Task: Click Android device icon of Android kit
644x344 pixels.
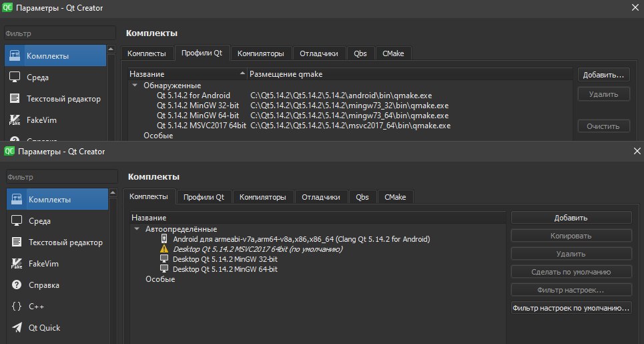Action: tap(164, 238)
